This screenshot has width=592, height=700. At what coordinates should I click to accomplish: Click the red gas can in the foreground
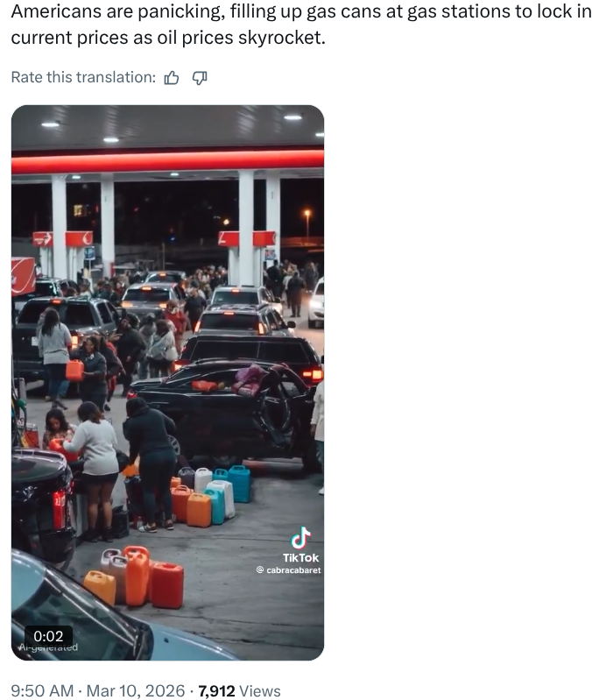point(166,586)
